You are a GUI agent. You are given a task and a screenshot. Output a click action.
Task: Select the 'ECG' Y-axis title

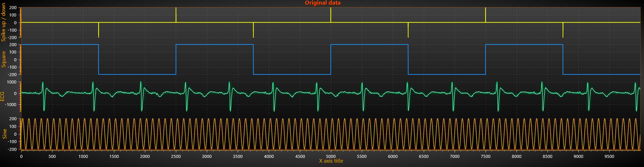[3, 96]
